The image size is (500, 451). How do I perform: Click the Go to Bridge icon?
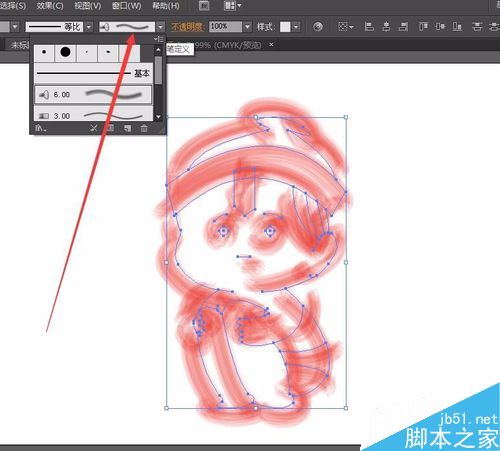point(204,6)
